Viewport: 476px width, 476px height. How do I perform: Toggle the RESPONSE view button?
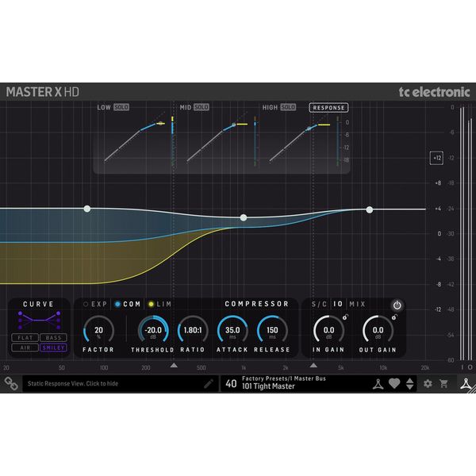328,108
